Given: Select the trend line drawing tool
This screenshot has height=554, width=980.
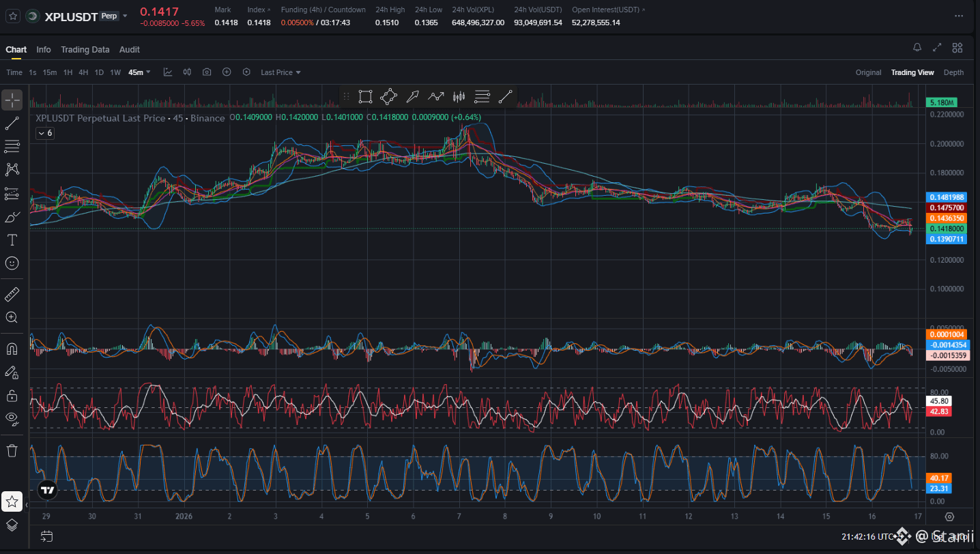Looking at the screenshot, I should (x=12, y=123).
